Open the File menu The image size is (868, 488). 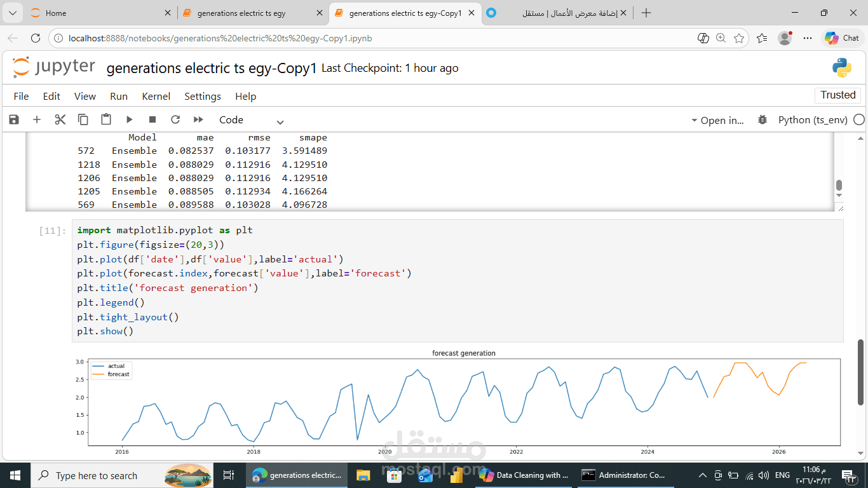tap(21, 96)
